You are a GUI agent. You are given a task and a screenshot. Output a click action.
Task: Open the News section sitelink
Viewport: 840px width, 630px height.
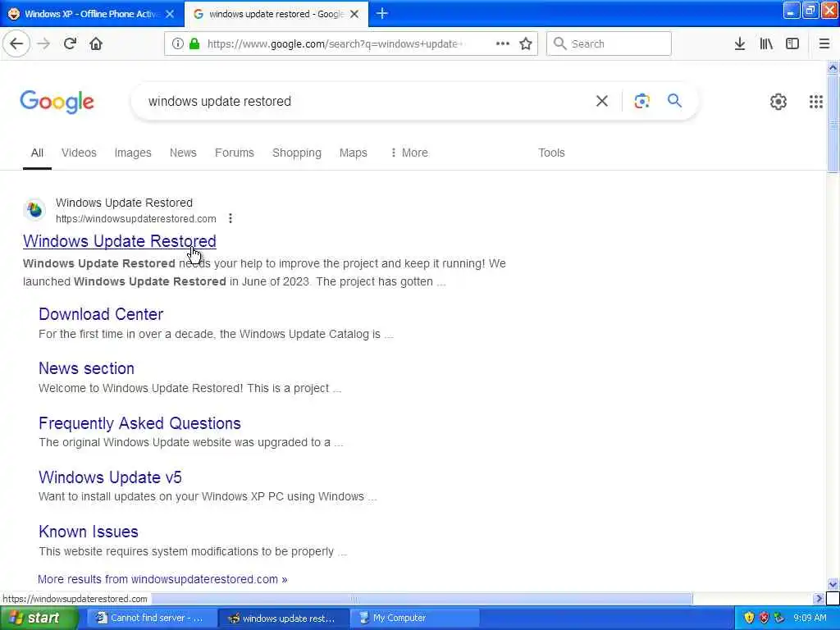86,368
